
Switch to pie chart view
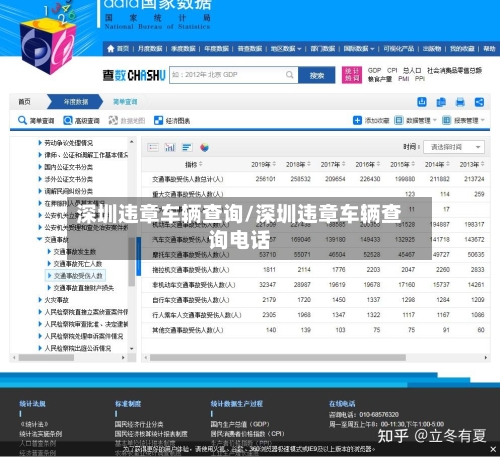click(204, 147)
